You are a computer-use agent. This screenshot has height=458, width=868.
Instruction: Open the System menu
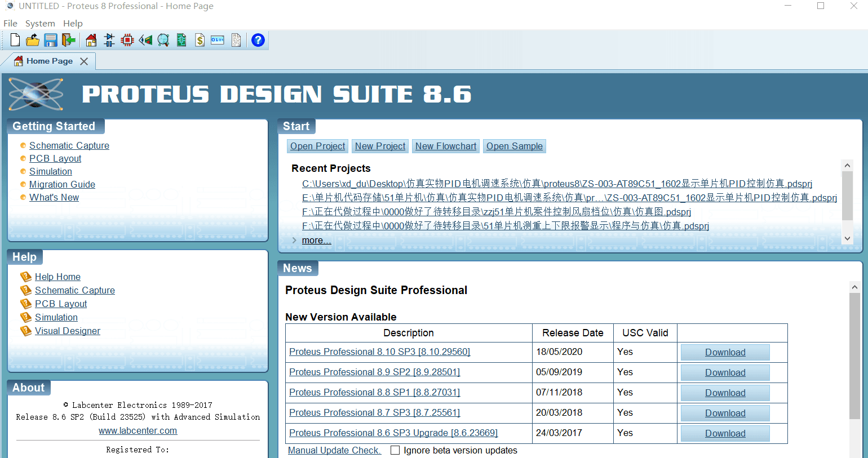click(x=40, y=23)
